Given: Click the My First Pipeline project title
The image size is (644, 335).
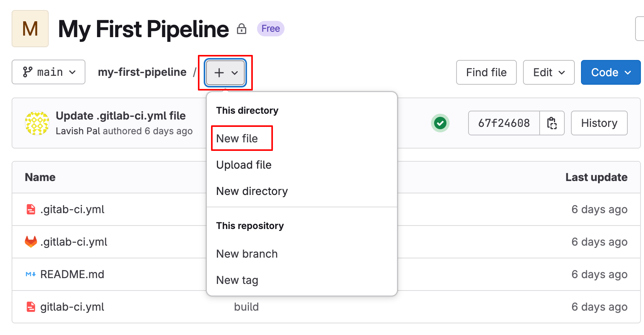Looking at the screenshot, I should click(143, 29).
